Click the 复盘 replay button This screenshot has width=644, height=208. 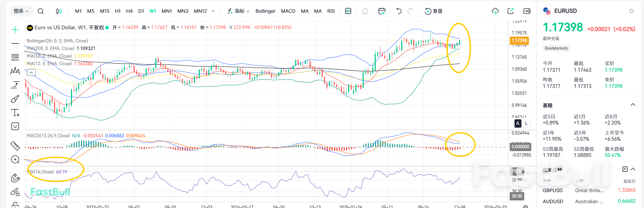tap(434, 11)
